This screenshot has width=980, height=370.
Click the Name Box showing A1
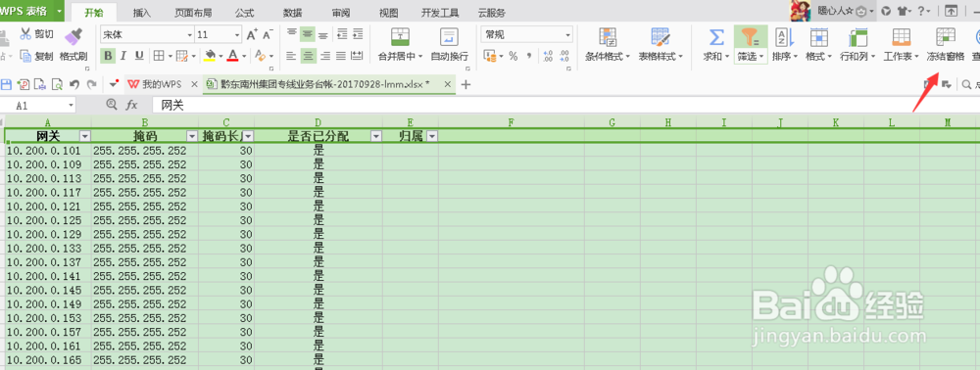(36, 106)
